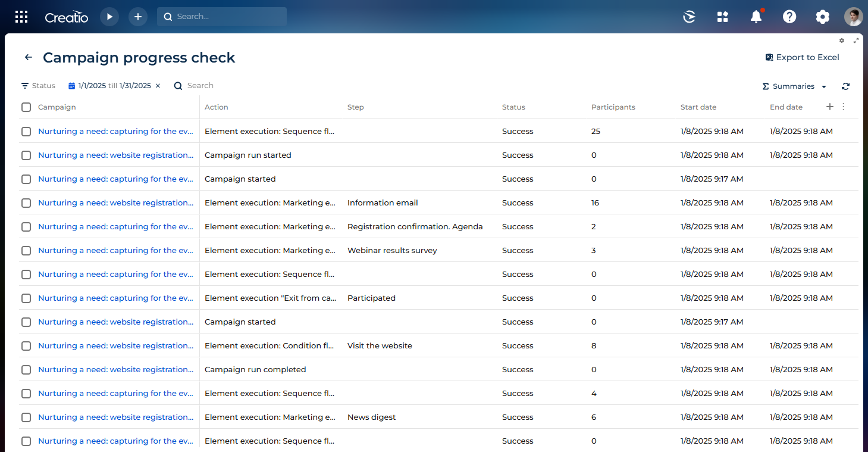
Task: Click participants value 16
Action: tap(595, 202)
